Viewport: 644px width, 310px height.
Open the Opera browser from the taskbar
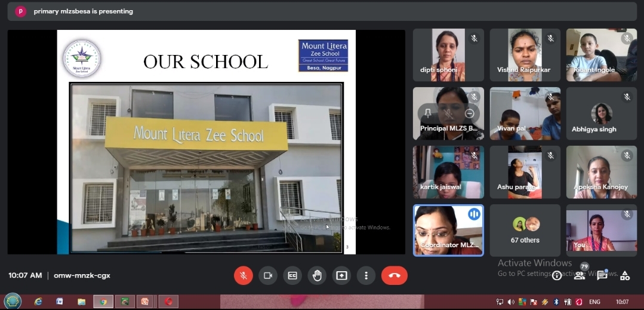point(168,302)
